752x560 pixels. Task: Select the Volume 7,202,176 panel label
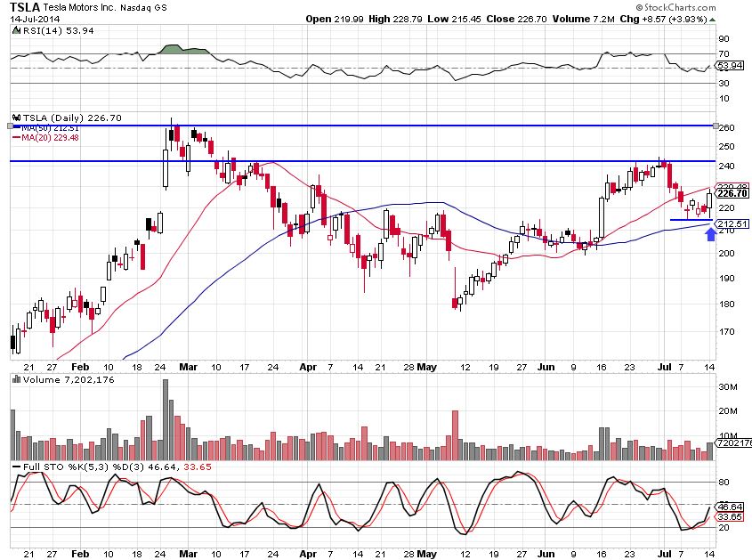[x=69, y=379]
